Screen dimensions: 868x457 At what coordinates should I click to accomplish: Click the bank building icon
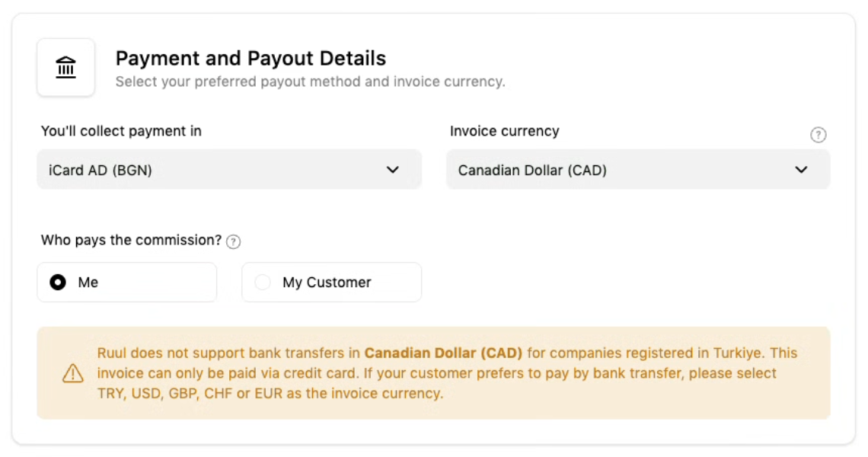(x=66, y=68)
